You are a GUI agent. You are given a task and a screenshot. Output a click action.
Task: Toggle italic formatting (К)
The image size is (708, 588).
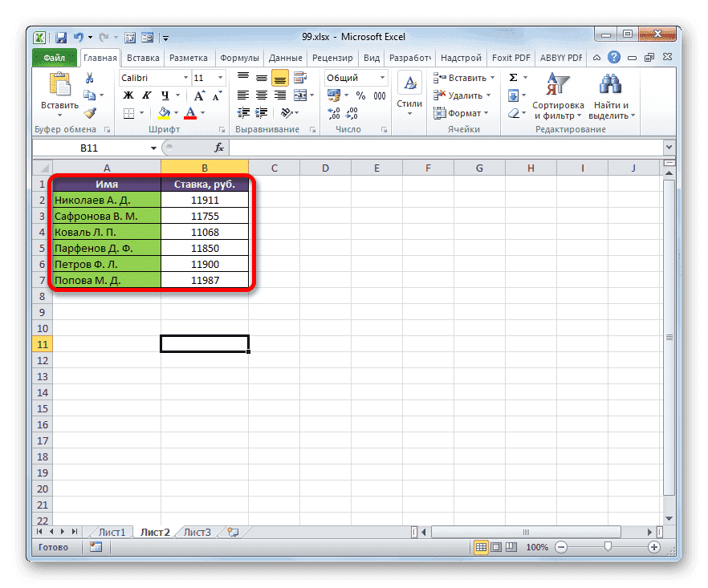147,95
